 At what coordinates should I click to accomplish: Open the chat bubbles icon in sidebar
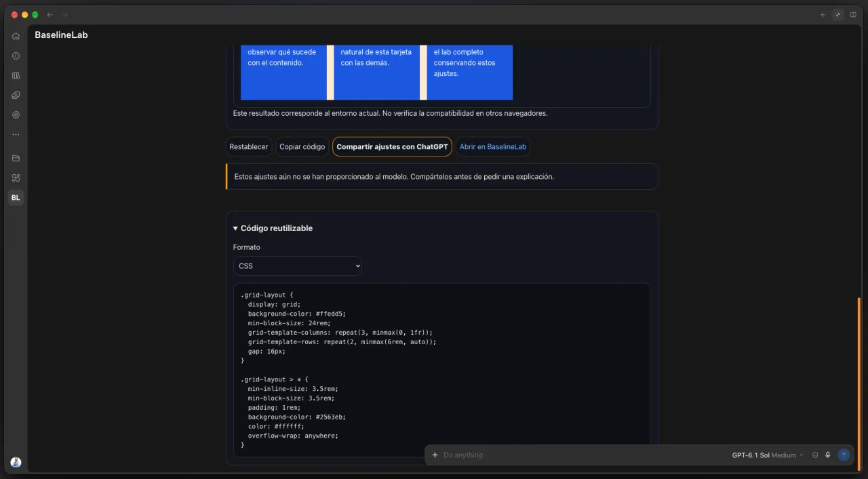pyautogui.click(x=16, y=95)
